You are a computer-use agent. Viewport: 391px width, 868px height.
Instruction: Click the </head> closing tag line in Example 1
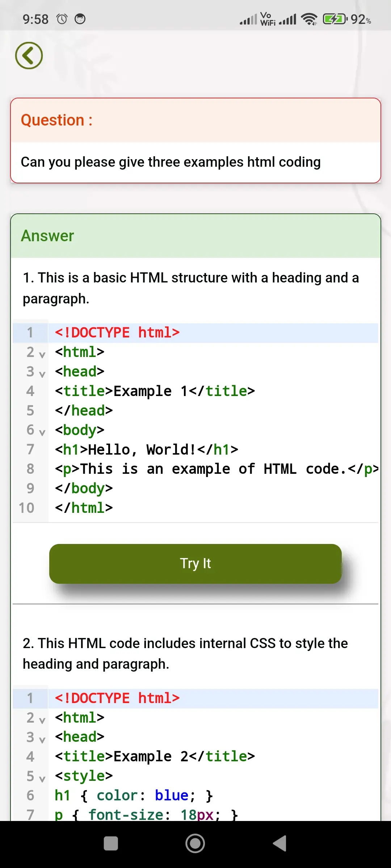tap(84, 410)
